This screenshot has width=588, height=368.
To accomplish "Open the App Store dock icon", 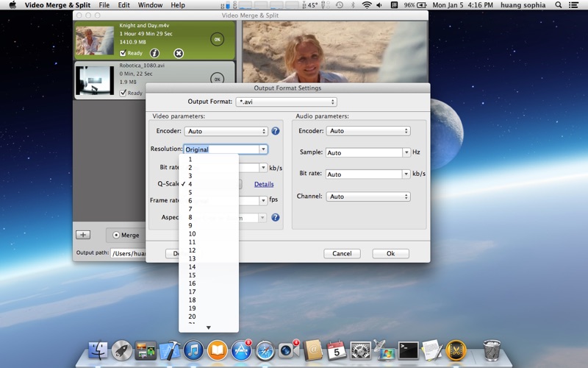I will pyautogui.click(x=241, y=350).
